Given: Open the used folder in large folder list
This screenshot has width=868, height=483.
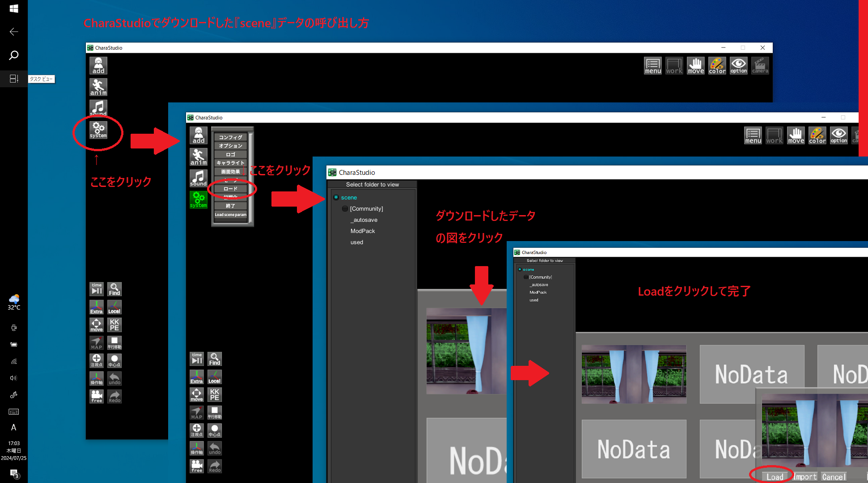Looking at the screenshot, I should [x=357, y=242].
